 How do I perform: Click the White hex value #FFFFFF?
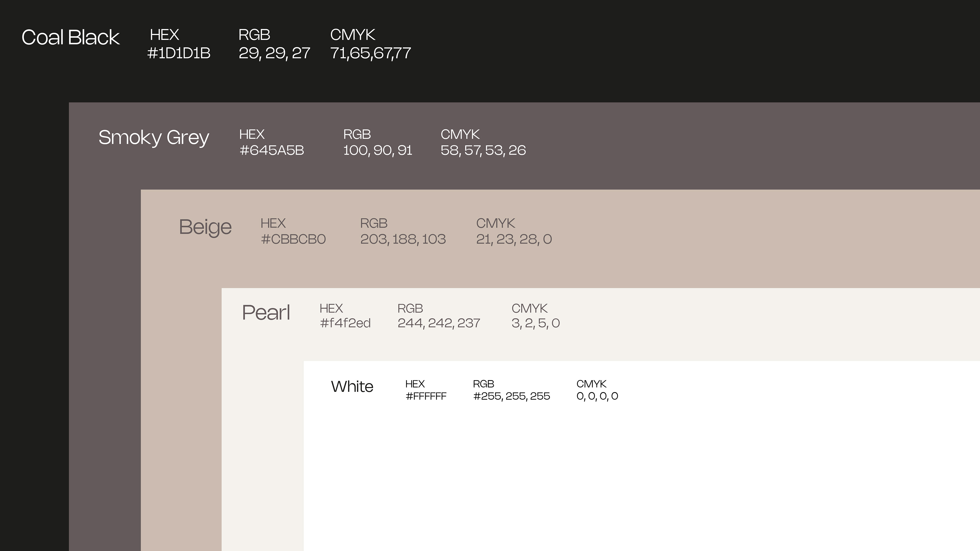point(426,396)
